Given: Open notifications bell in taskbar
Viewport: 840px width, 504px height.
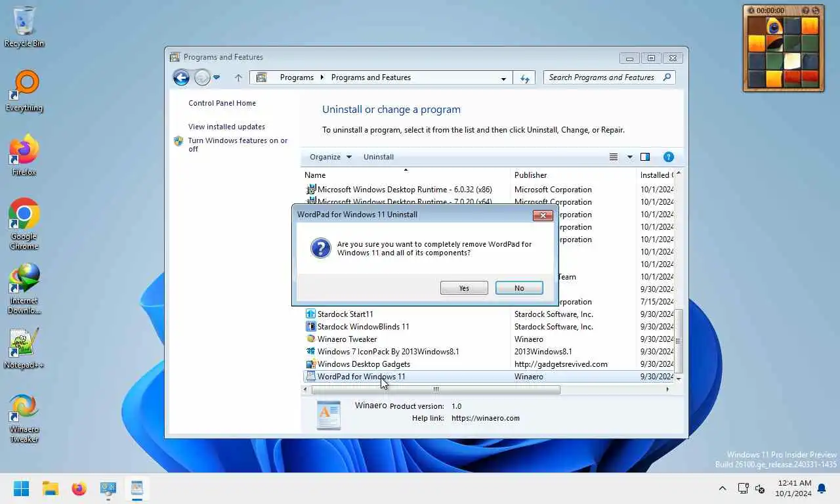Looking at the screenshot, I should pyautogui.click(x=822, y=488).
